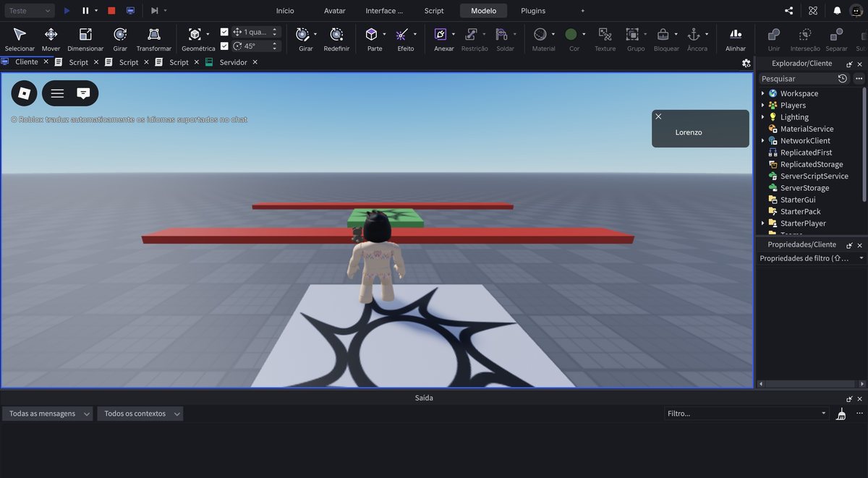
Task: Expand the Lighting tree node
Action: (762, 117)
